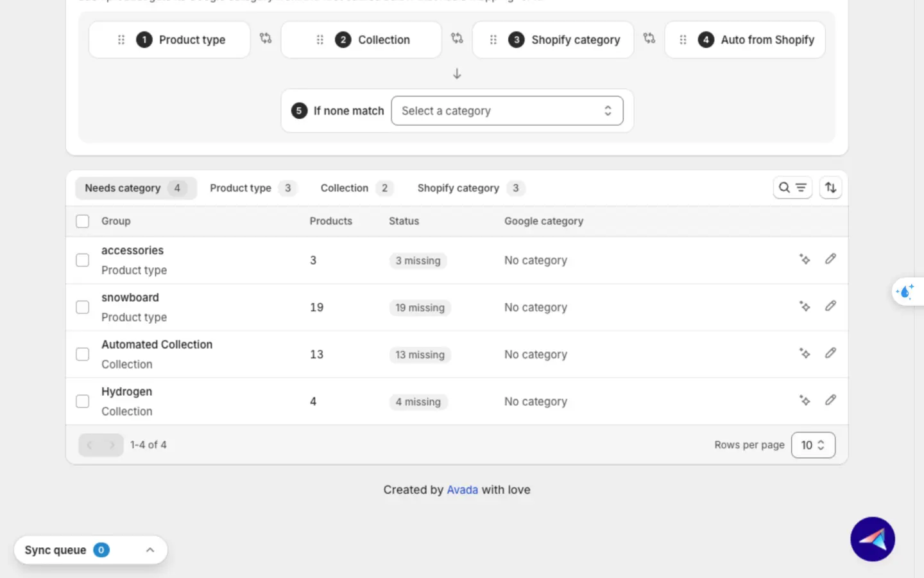Go to previous page of results
The width and height of the screenshot is (924, 578).
click(x=90, y=445)
